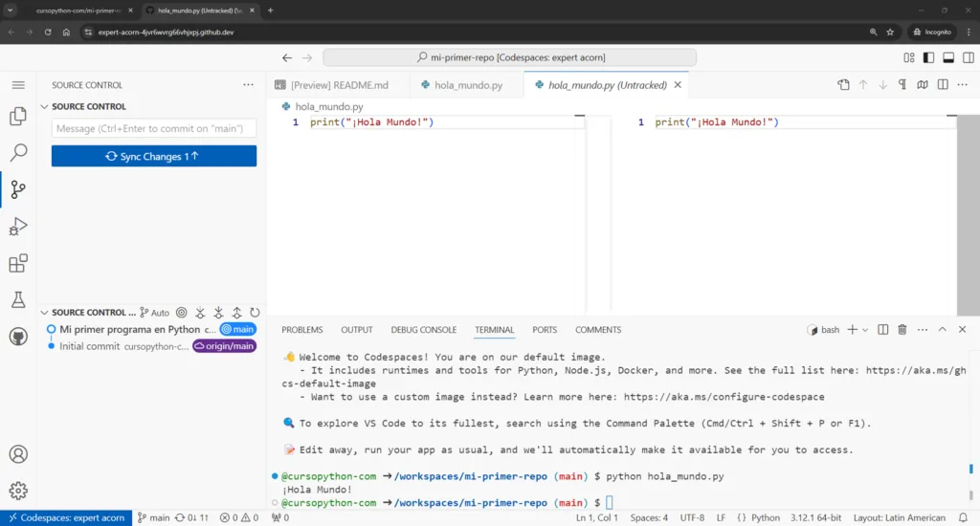
Task: Click the main branch in status bar
Action: [x=154, y=518]
